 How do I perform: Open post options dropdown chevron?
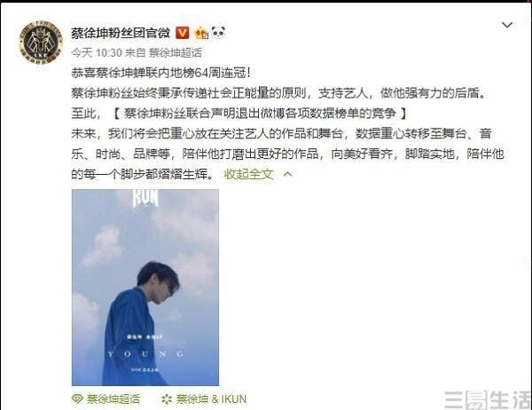click(x=507, y=25)
